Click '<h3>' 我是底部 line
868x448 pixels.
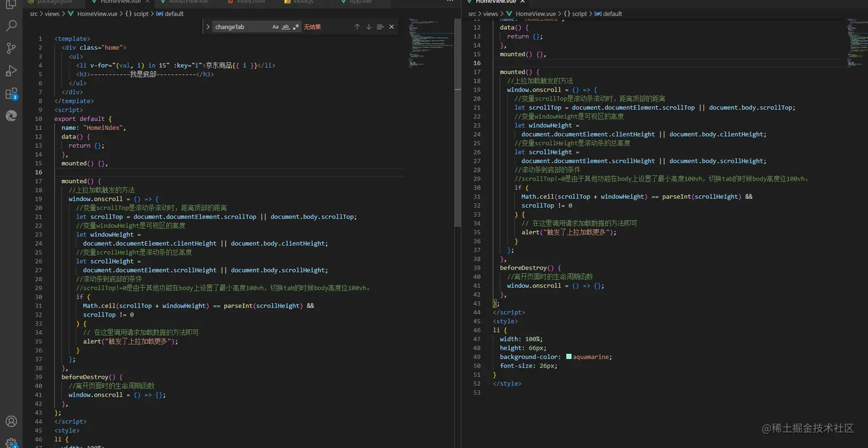pyautogui.click(x=145, y=74)
